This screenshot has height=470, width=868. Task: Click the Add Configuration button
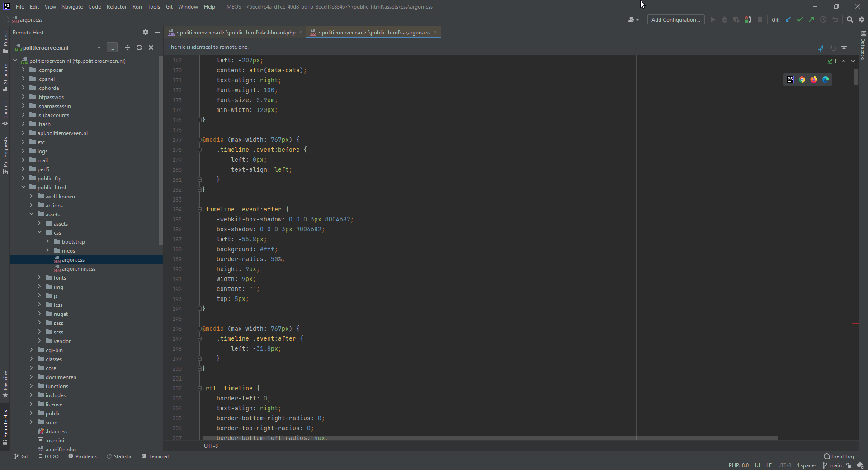(x=675, y=19)
